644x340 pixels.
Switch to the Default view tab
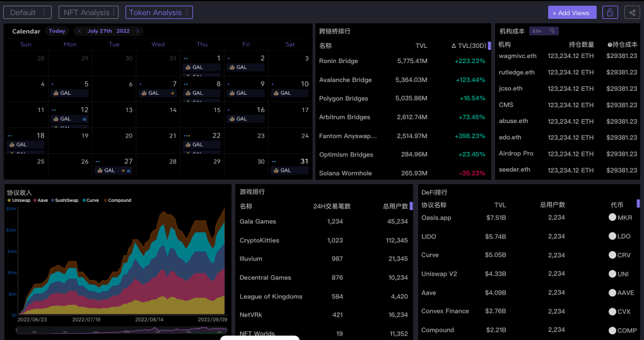(x=23, y=13)
